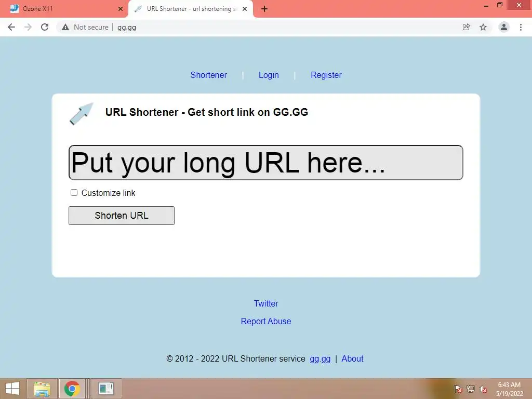Switch to the Ozone X11 tab
The width and height of the screenshot is (532, 399).
tap(64, 9)
